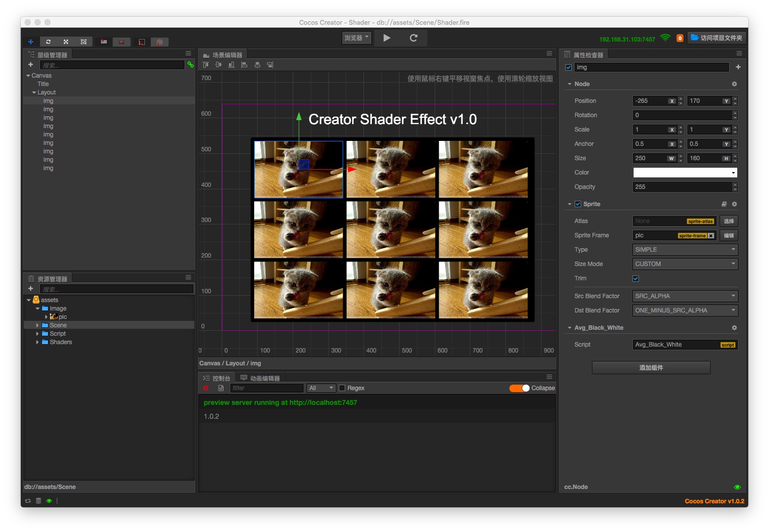This screenshot has width=769, height=532.
Task: Open the properties inspector panel menu
Action: pyautogui.click(x=739, y=53)
